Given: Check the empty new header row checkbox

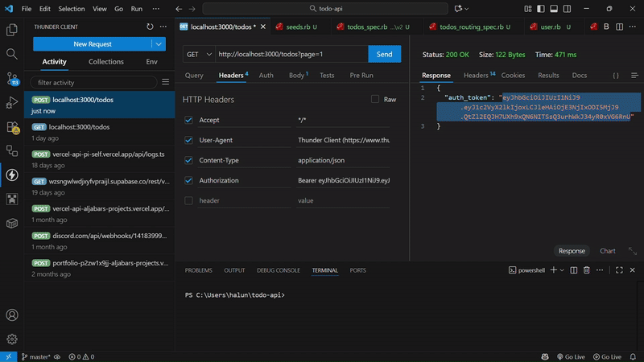Looking at the screenshot, I should tap(188, 200).
